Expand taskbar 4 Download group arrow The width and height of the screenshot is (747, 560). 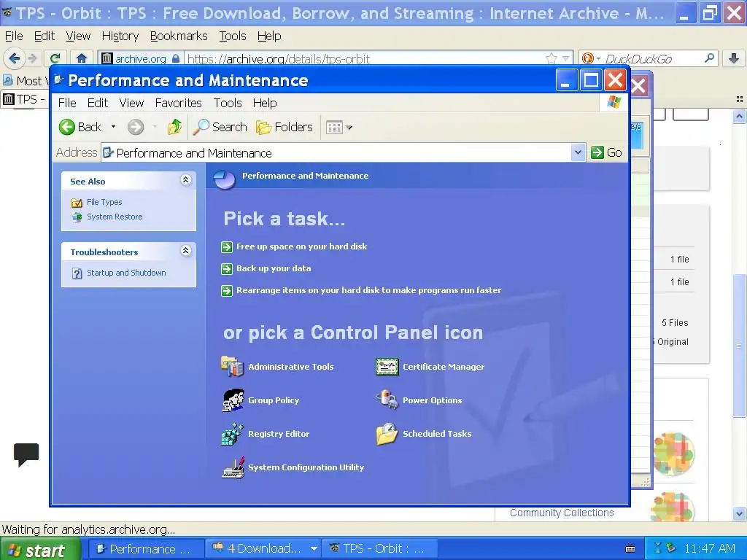[314, 548]
